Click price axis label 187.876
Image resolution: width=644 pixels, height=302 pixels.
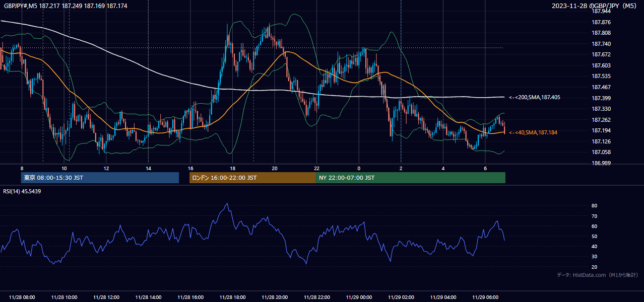[x=601, y=22]
